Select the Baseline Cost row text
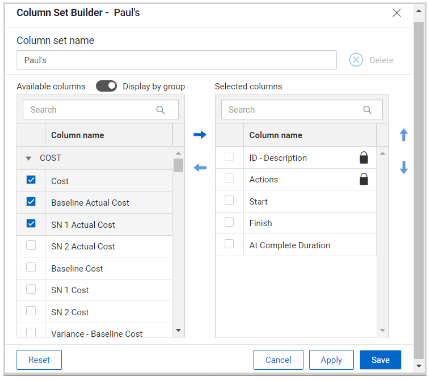 click(77, 268)
